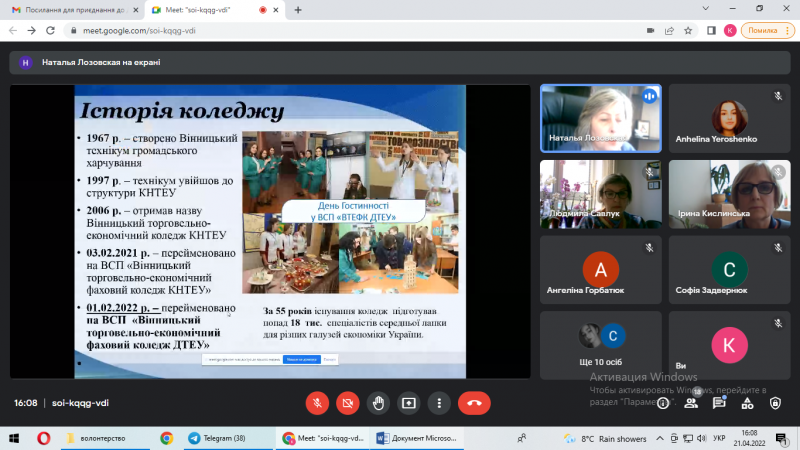
Task: Open волонтерство folder in taskbar
Action: (x=105, y=438)
